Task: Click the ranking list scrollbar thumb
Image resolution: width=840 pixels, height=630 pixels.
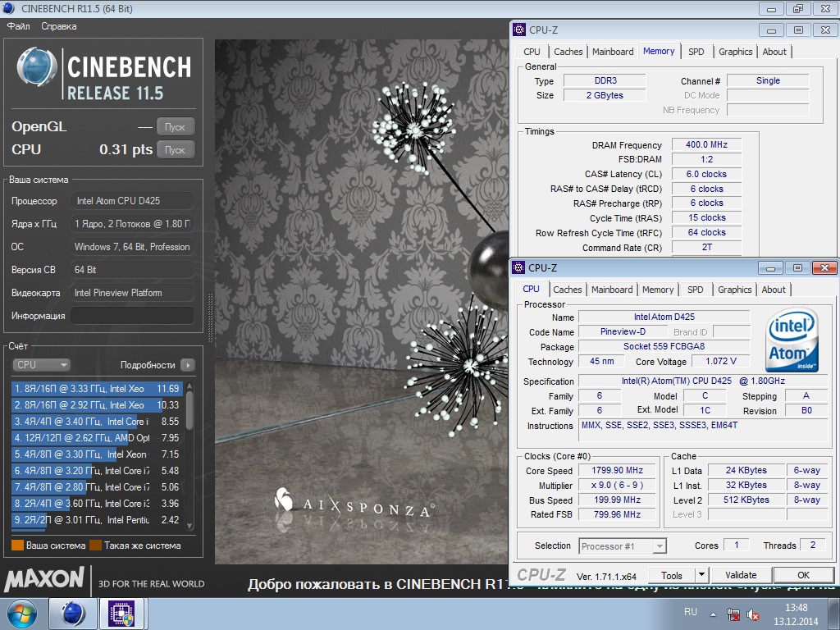Action: click(x=189, y=410)
